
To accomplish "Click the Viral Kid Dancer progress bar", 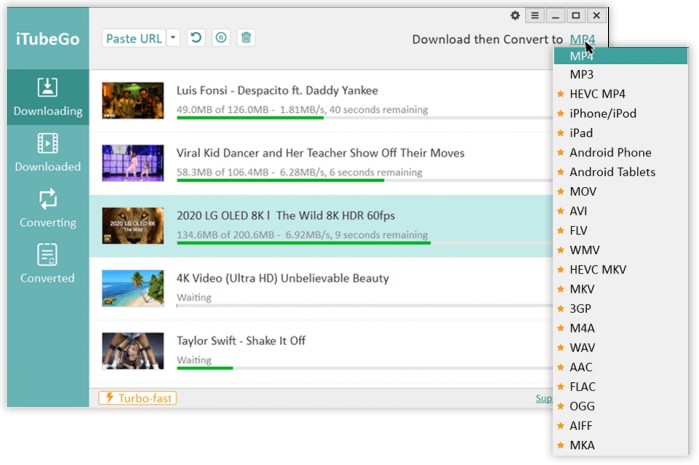I will [364, 181].
